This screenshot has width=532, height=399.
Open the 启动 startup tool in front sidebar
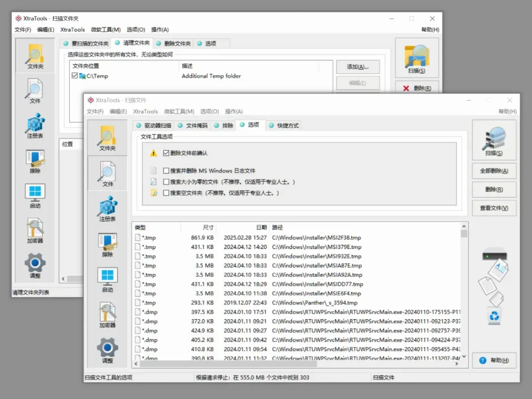107,280
